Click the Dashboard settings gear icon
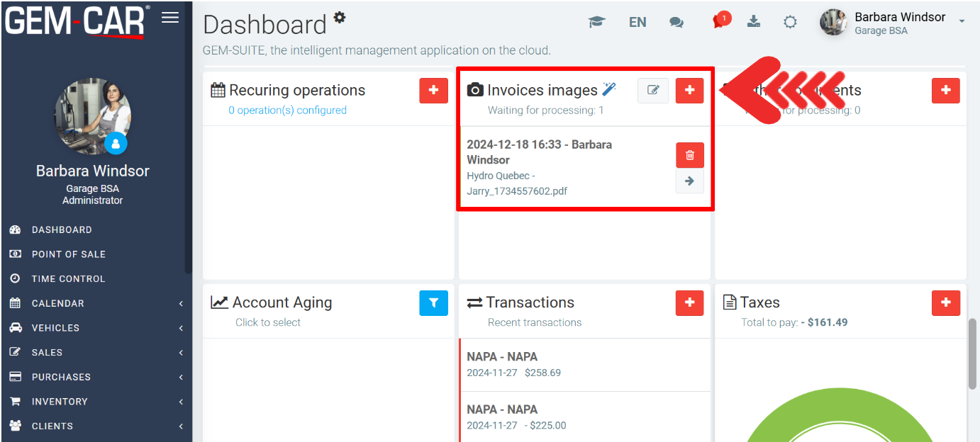The height and width of the screenshot is (442, 980). click(340, 18)
